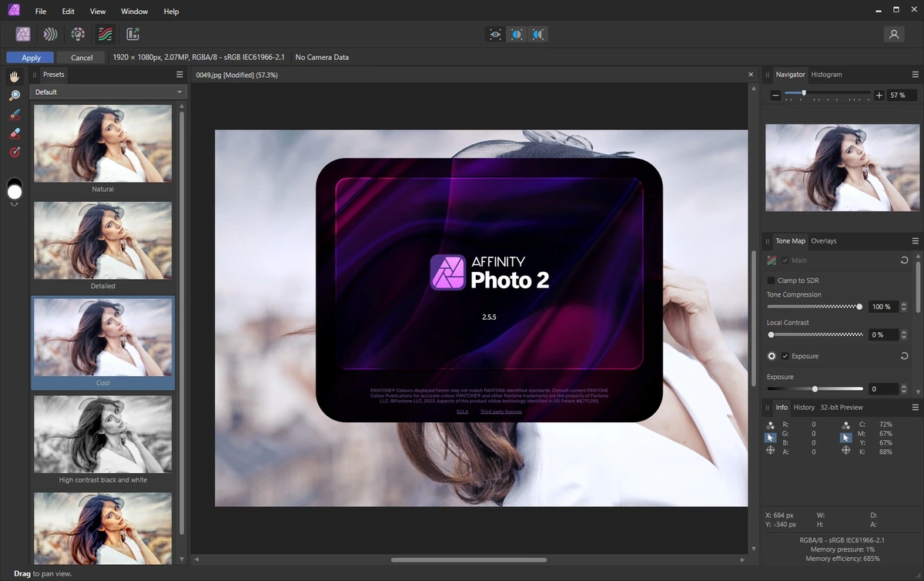Click the Apply button

pos(31,58)
